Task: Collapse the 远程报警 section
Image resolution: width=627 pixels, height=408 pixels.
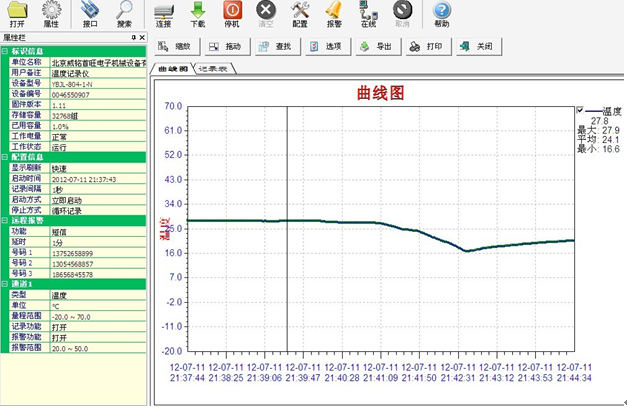Action: (5, 220)
